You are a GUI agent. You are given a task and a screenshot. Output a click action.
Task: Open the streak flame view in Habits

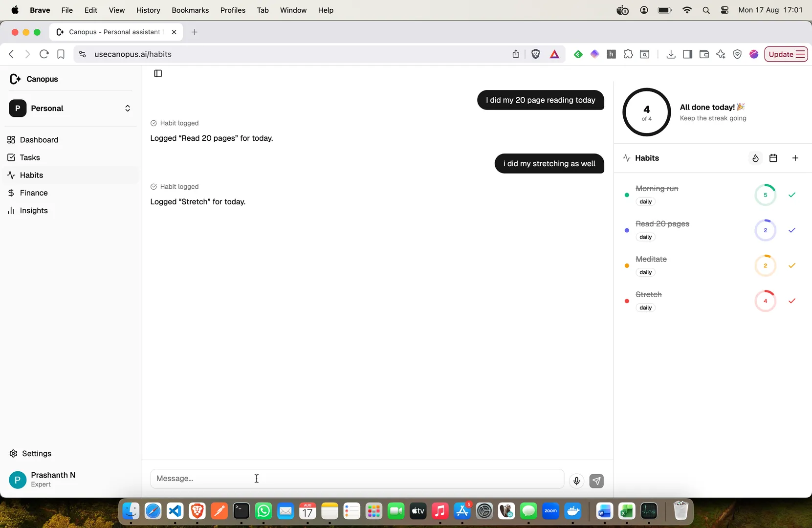[755, 158]
